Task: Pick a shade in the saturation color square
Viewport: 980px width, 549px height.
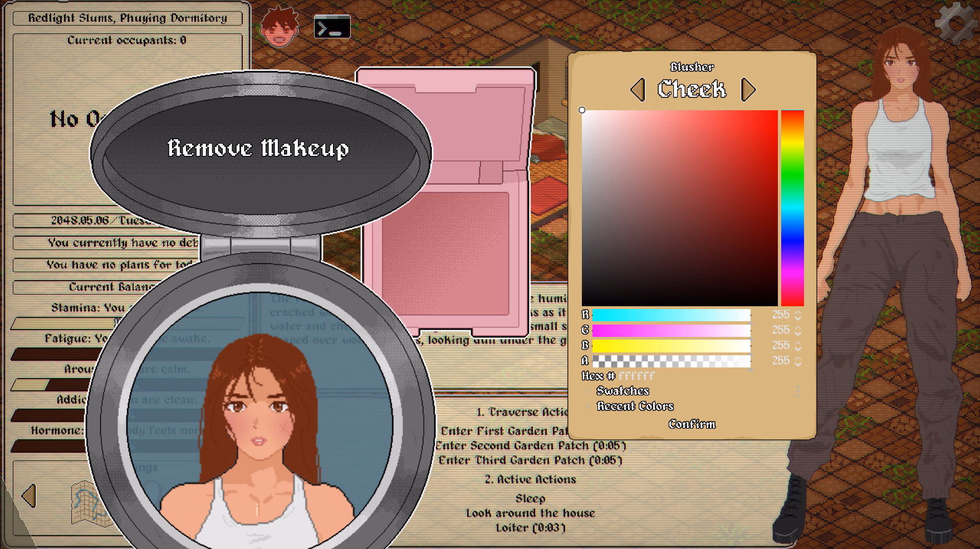Action: [679, 208]
